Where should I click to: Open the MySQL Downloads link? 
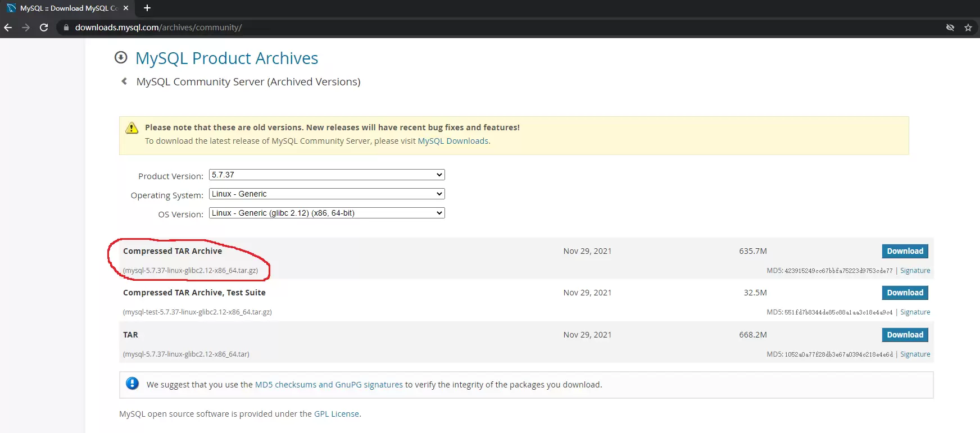tap(453, 141)
